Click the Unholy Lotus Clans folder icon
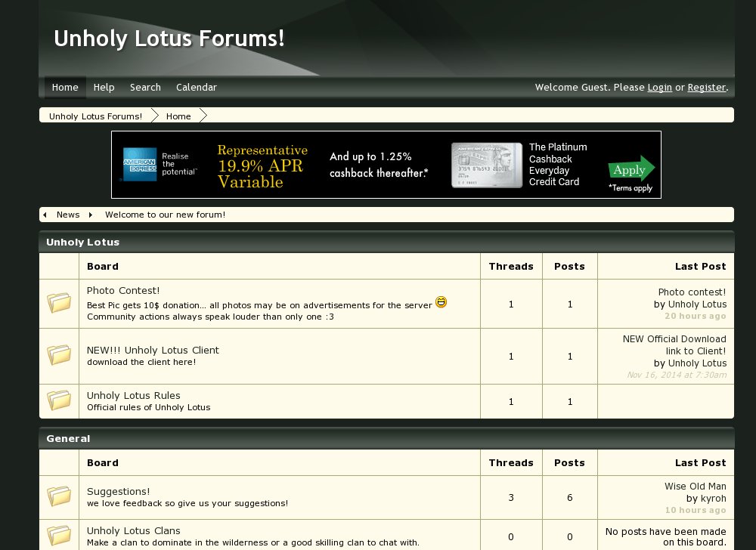Viewport: 756px width, 550px height. tap(59, 536)
